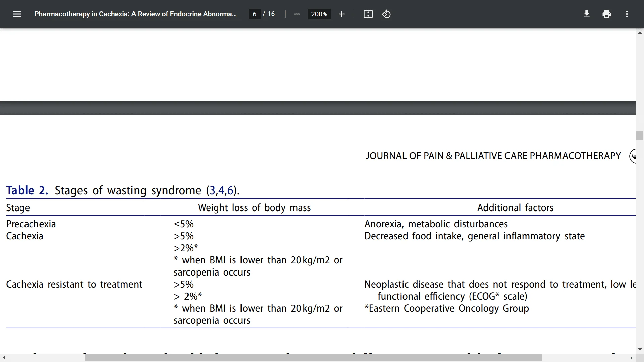Viewport: 644px width, 362px height.
Task: Click the zoom in plus button
Action: coord(341,14)
